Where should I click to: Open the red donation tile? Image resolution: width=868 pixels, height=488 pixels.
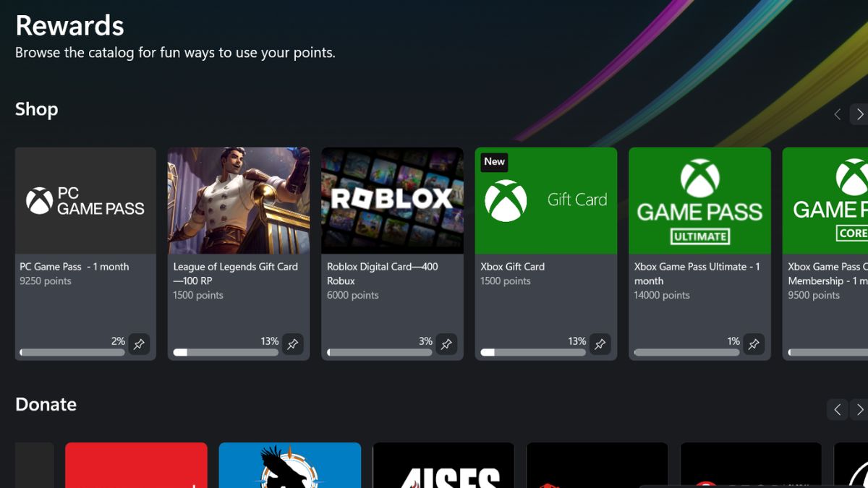pos(136,466)
